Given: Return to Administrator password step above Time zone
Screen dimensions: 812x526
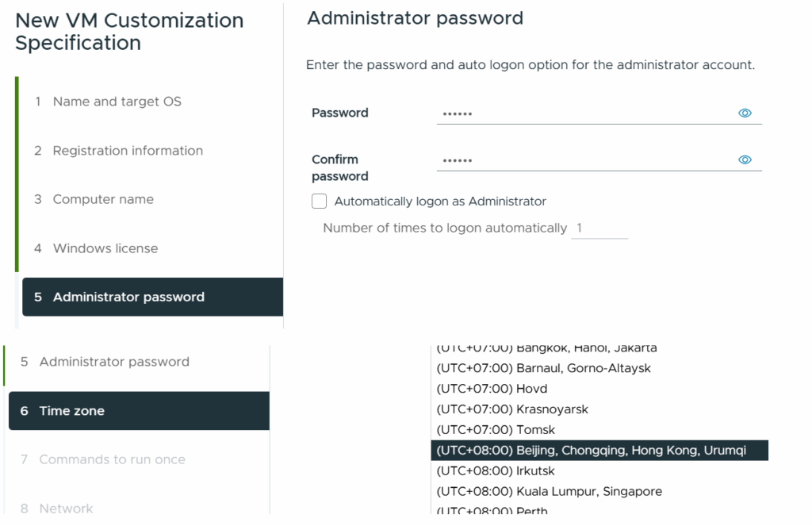Looking at the screenshot, I should click(x=105, y=362).
